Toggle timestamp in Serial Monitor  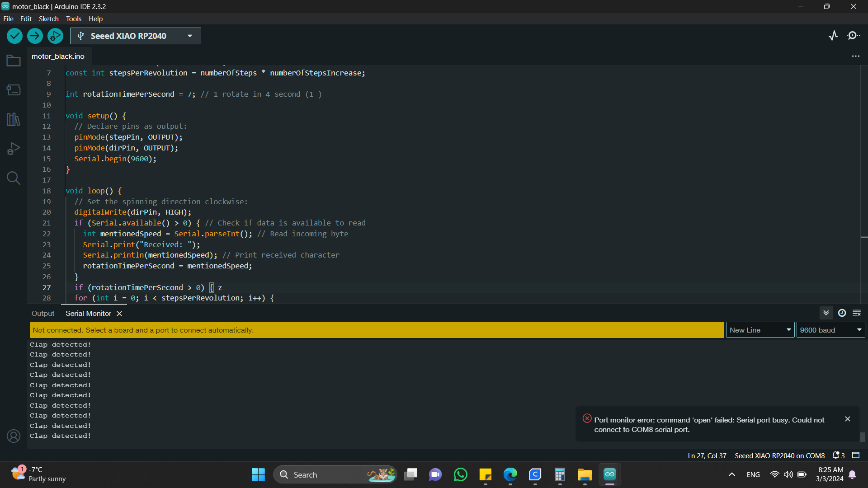coord(842,313)
